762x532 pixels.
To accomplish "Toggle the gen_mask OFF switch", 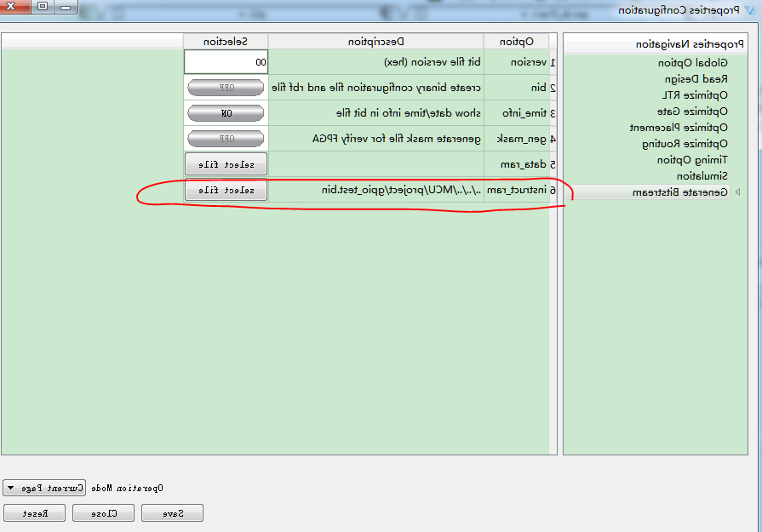I will click(226, 139).
